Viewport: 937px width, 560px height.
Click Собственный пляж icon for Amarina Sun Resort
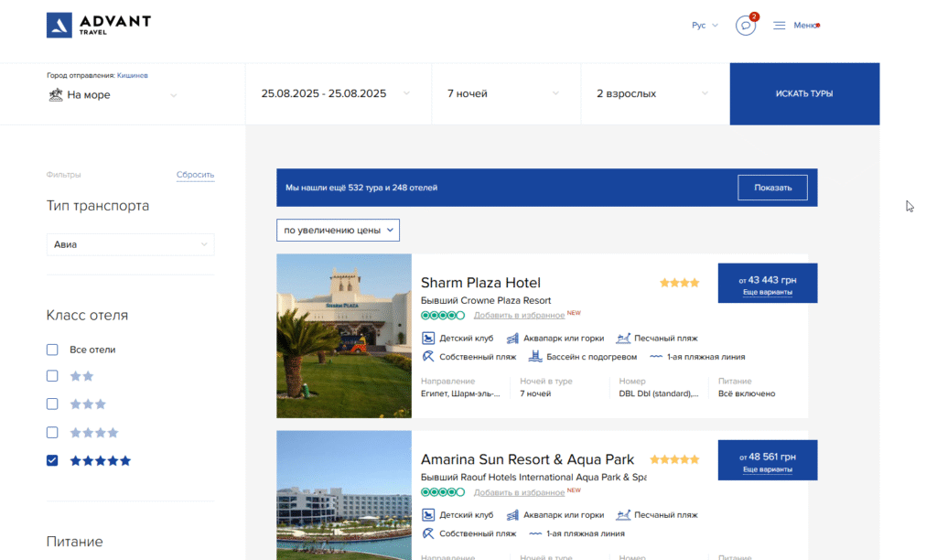(428, 533)
